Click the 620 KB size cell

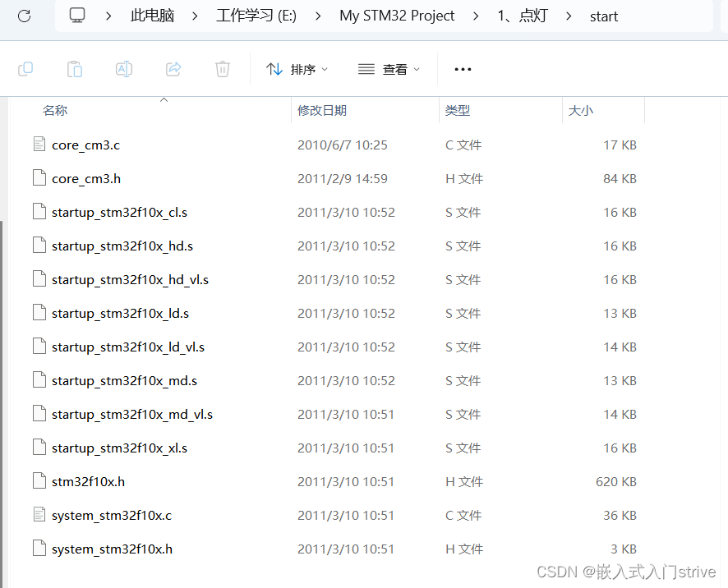coord(615,482)
